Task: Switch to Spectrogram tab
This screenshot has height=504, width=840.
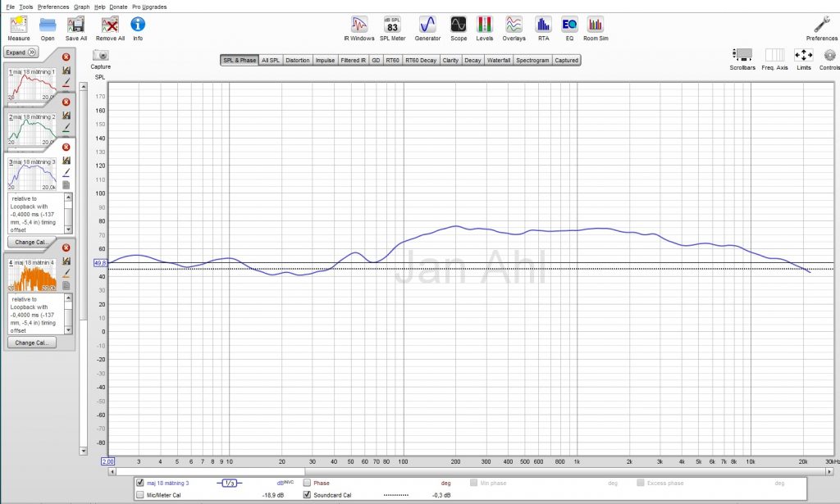Action: (x=532, y=61)
